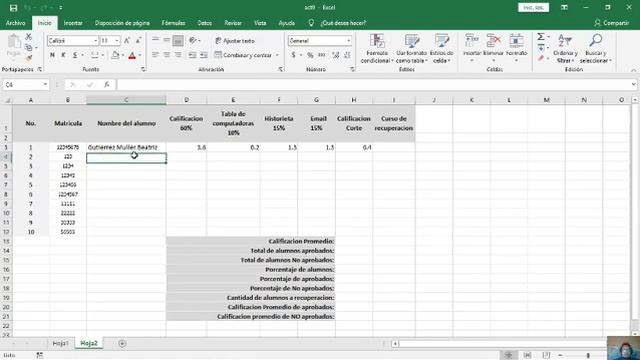Decrease font size with the smaller A icon
640x360 pixels.
138,40
